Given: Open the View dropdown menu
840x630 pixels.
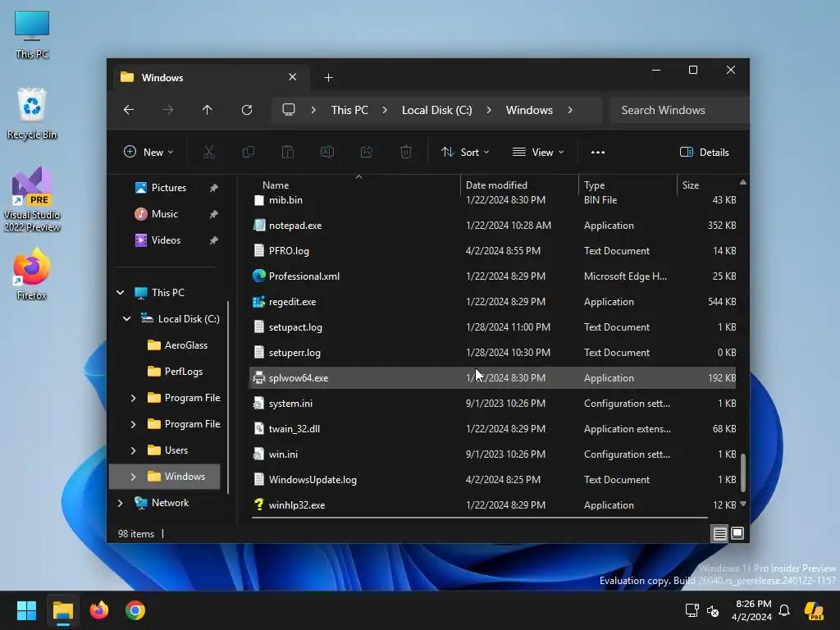Looking at the screenshot, I should pyautogui.click(x=538, y=152).
